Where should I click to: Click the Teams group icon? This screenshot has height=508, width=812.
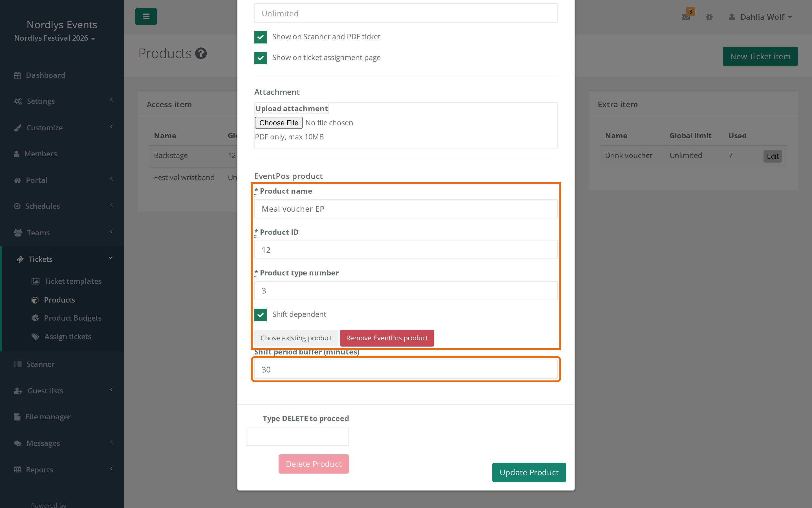18,233
